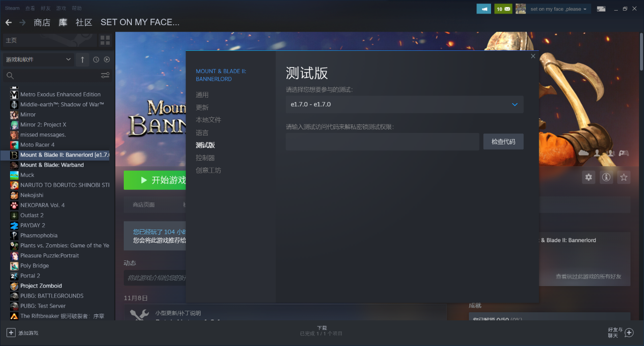Close the beta properties dialog
644x346 pixels.
[x=533, y=56]
